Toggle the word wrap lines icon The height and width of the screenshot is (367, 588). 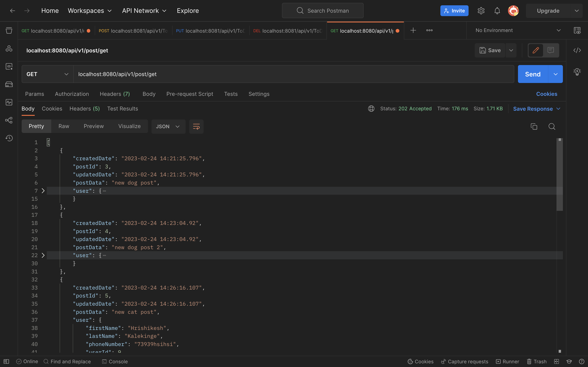point(196,126)
